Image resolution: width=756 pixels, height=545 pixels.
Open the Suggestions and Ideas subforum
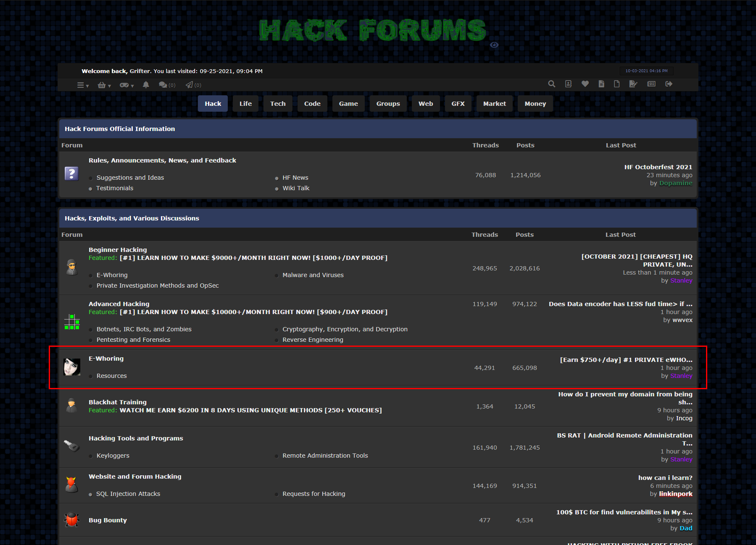[130, 178]
